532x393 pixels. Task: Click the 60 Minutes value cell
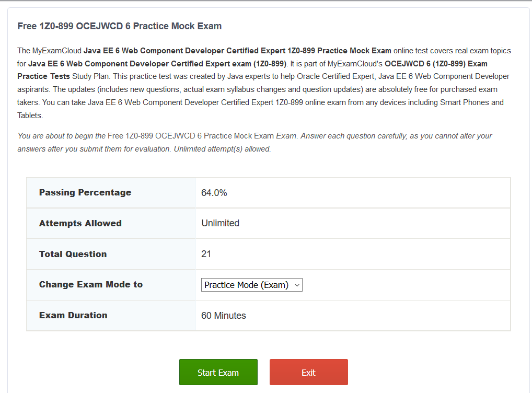click(224, 316)
